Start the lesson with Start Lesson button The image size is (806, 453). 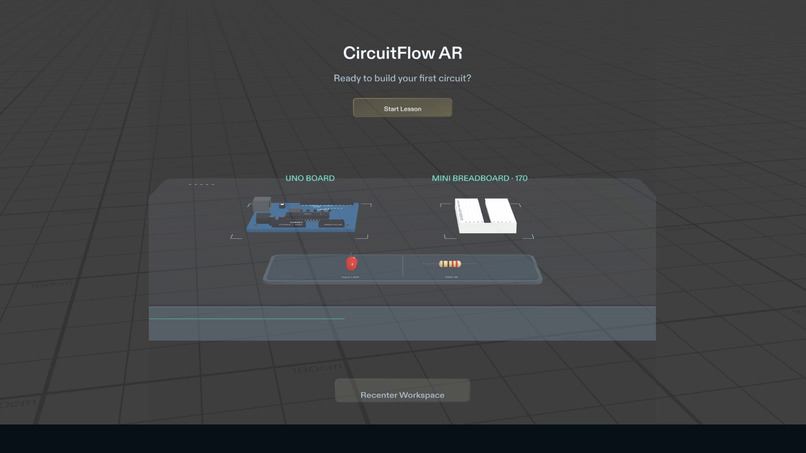tap(402, 108)
